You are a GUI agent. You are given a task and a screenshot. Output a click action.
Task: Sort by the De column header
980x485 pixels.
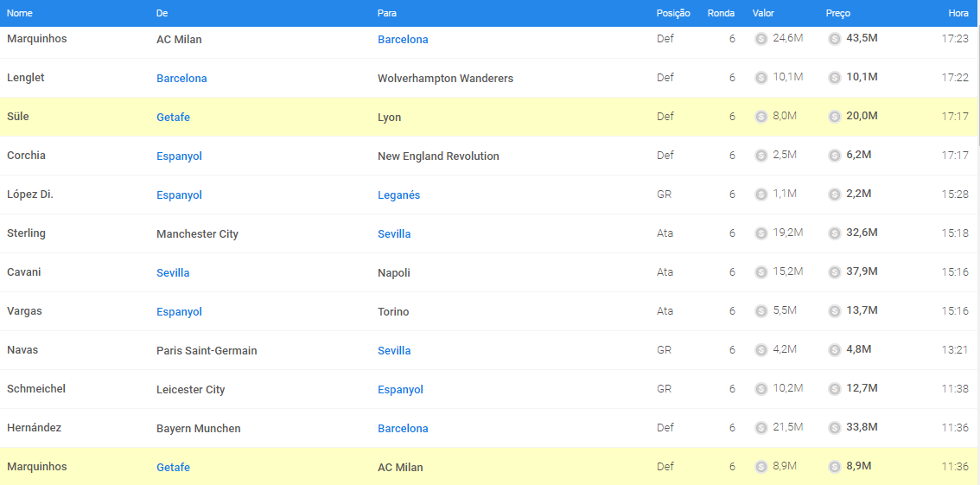click(162, 13)
